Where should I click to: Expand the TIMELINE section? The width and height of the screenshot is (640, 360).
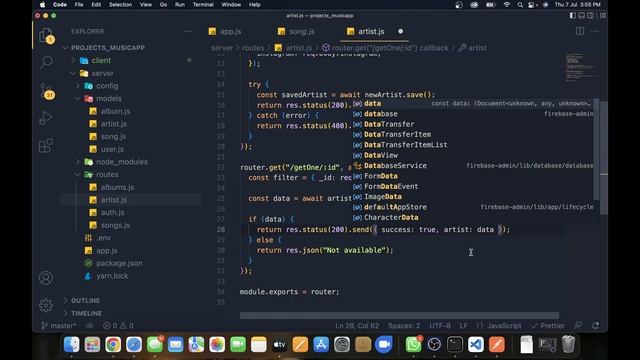(x=86, y=313)
